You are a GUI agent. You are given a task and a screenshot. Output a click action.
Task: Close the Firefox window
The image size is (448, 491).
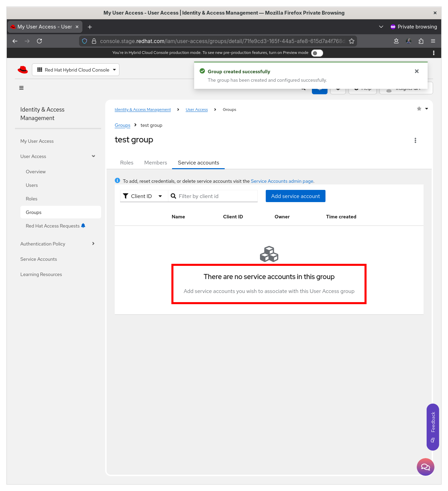point(435,13)
